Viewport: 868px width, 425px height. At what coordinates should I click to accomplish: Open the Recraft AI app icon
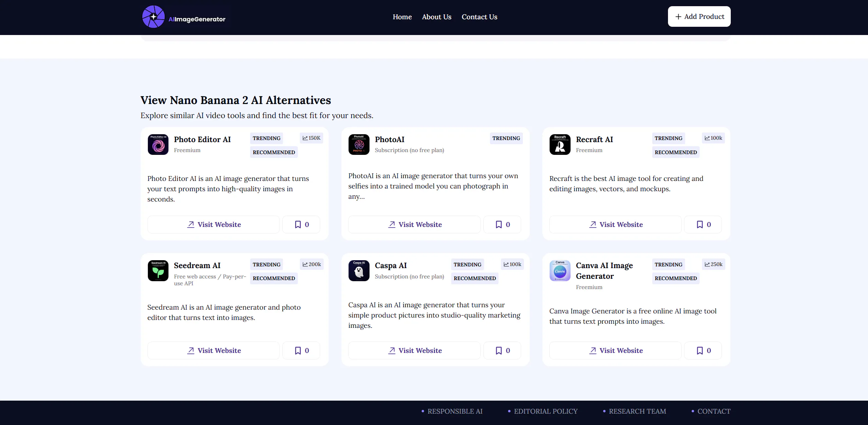tap(560, 145)
